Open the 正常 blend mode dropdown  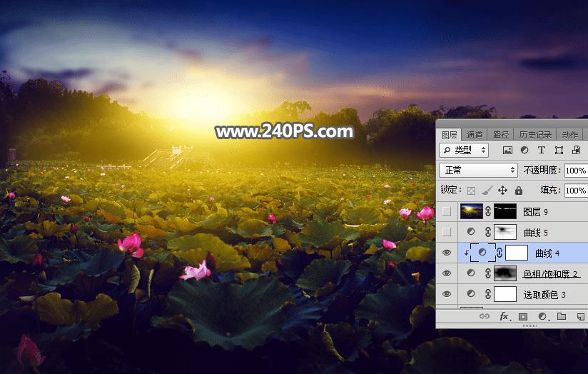(x=478, y=171)
